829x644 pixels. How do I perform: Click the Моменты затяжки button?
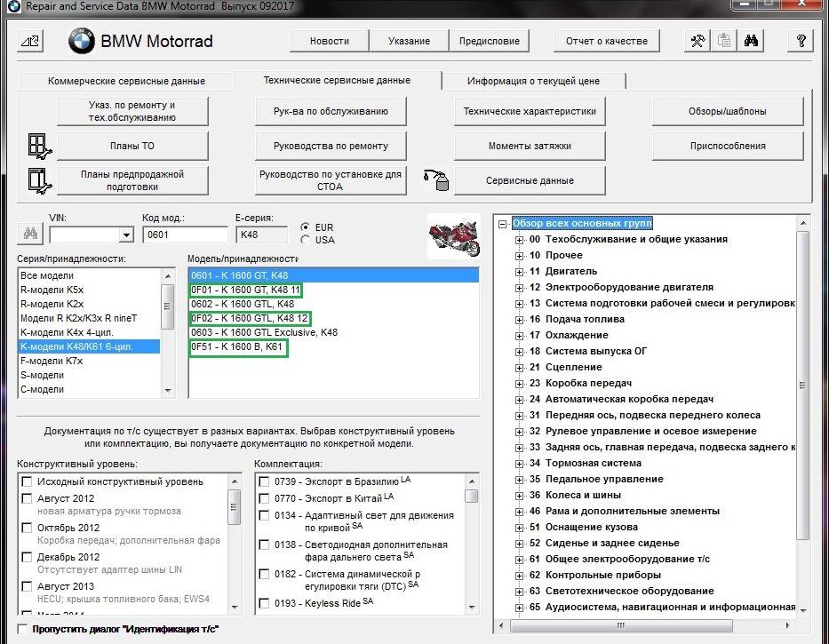530,146
